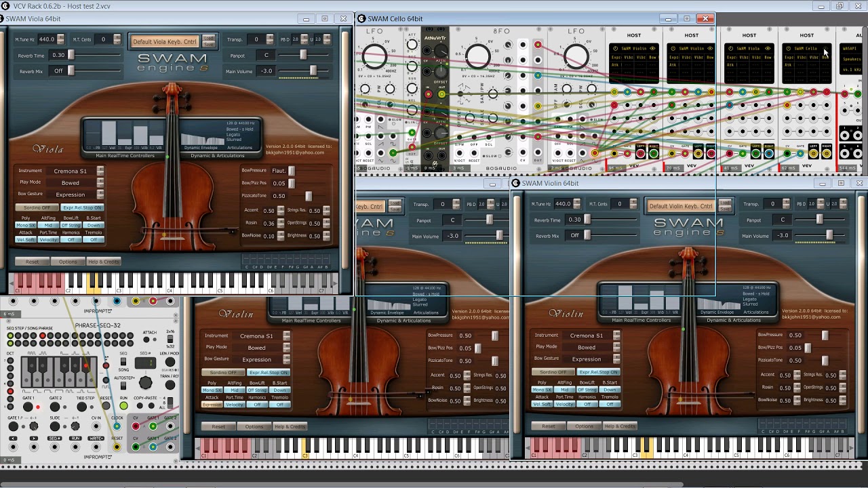Click LEFT output jack of first Host module
Viewport: 868px width, 488px height.
pos(640,153)
